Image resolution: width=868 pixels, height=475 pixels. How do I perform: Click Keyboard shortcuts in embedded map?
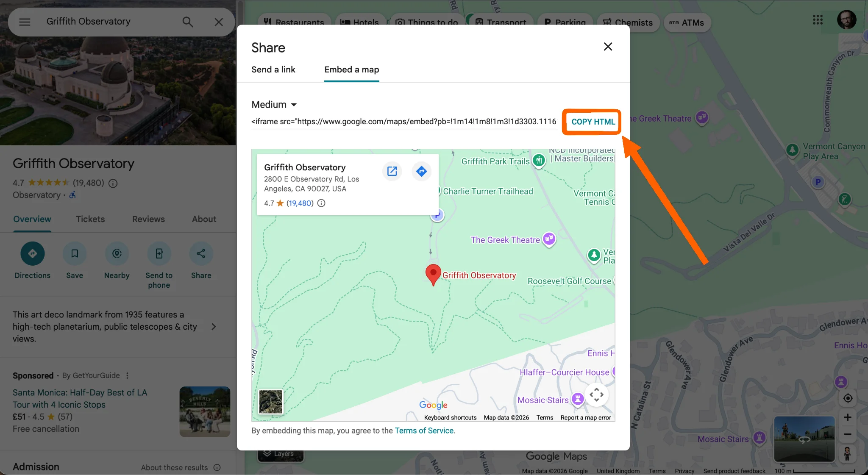point(450,418)
